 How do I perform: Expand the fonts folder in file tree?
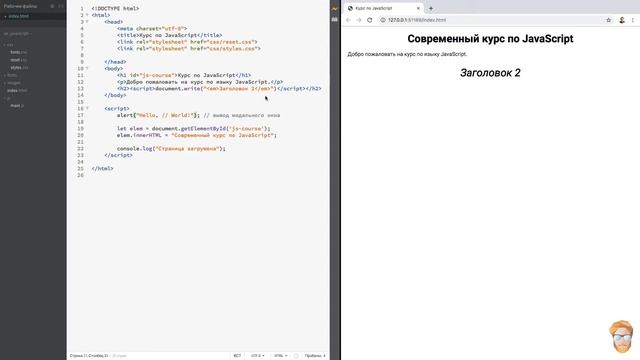pos(11,76)
